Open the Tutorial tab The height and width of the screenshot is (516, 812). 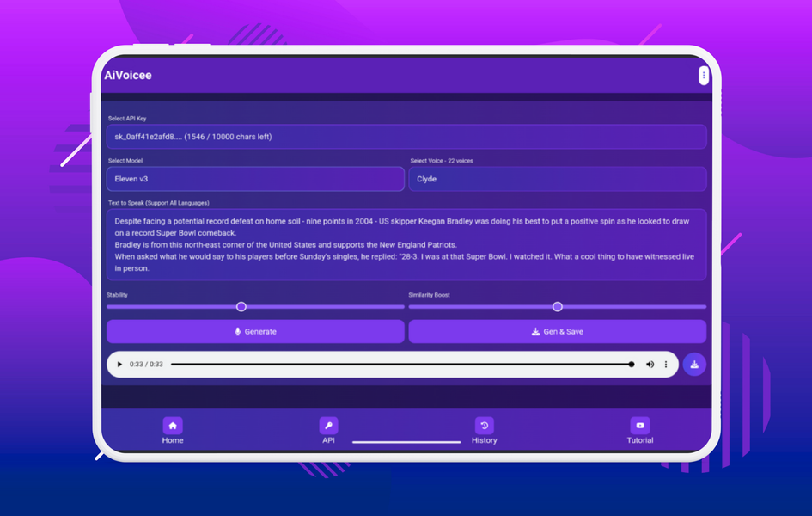[640, 431]
